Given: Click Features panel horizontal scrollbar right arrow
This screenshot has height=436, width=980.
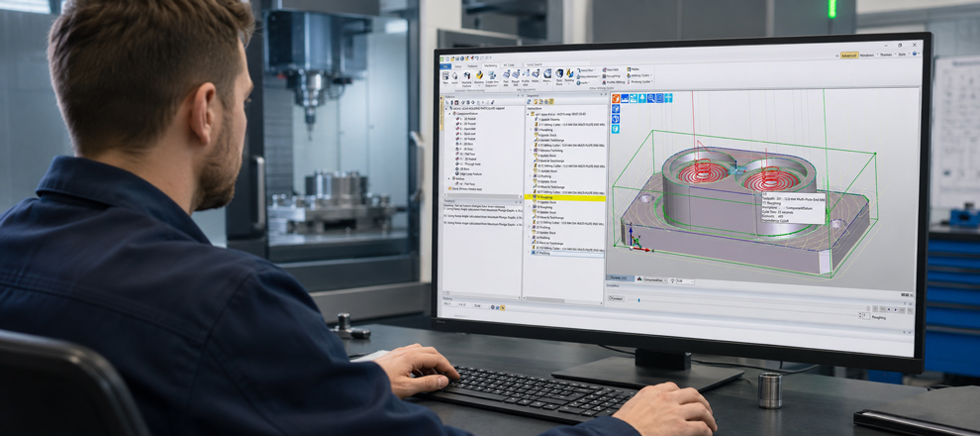Looking at the screenshot, I should (521, 196).
